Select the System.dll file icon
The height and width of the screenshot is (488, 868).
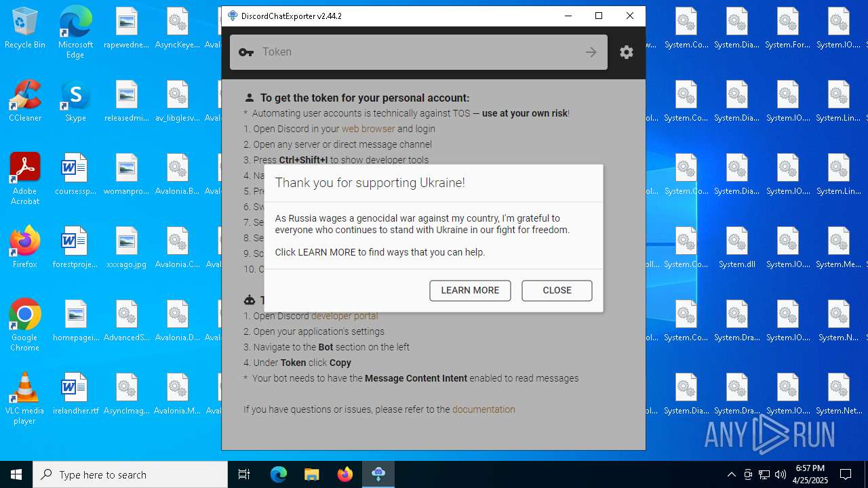(x=737, y=248)
